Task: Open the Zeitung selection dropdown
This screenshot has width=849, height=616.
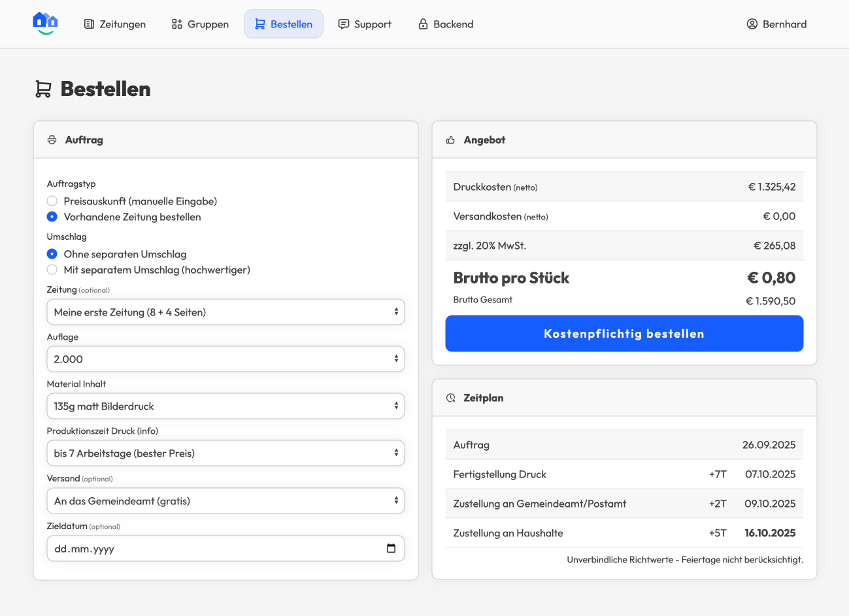Action: pyautogui.click(x=225, y=312)
